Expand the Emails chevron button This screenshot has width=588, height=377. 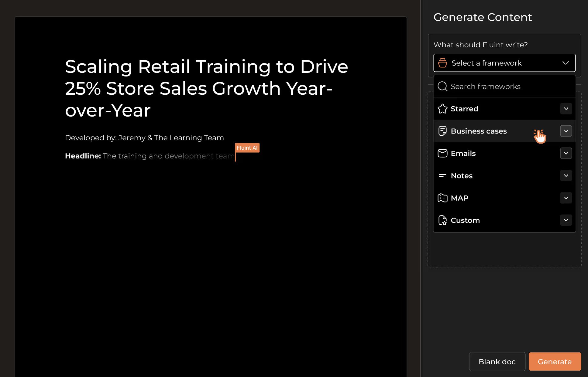(566, 153)
